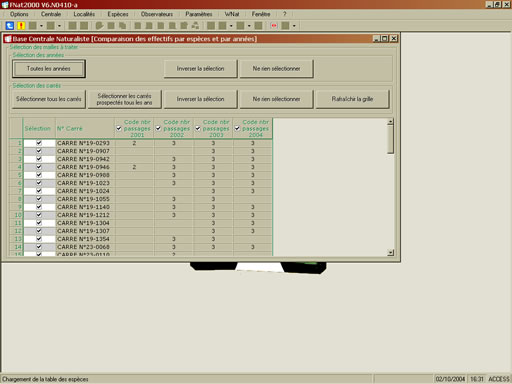
Task: Open the Observateurs menu
Action: pyautogui.click(x=157, y=14)
